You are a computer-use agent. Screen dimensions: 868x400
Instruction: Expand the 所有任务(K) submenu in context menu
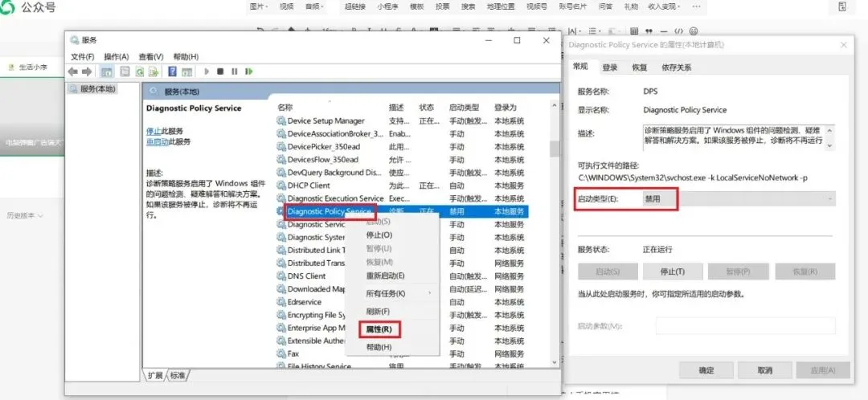pos(392,292)
